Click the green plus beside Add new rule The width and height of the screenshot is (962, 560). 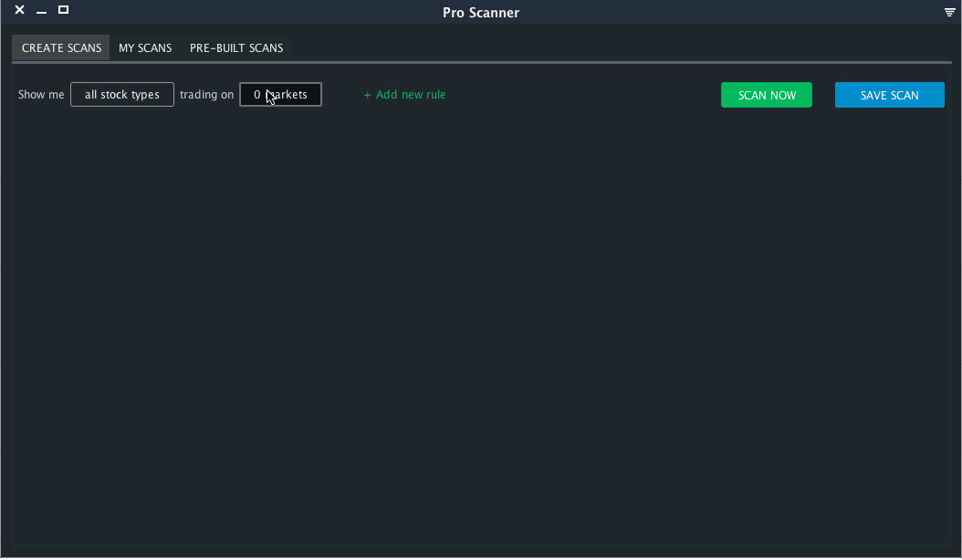click(x=367, y=94)
